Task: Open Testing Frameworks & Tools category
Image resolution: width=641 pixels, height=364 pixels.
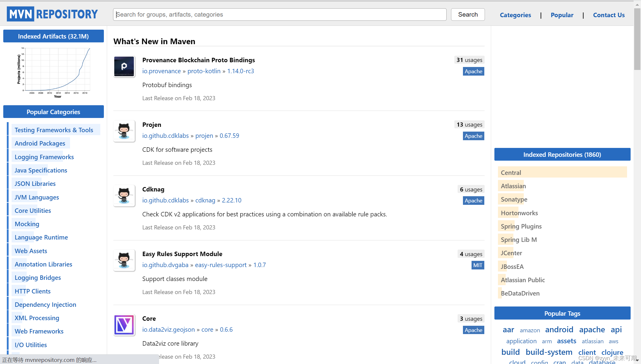Action: pyautogui.click(x=54, y=130)
